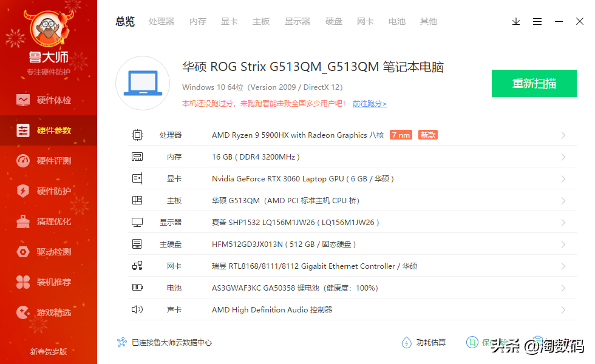The height and width of the screenshot is (364, 595).
Task: Select the 硬件参数 sidebar icon
Action: pyautogui.click(x=23, y=130)
